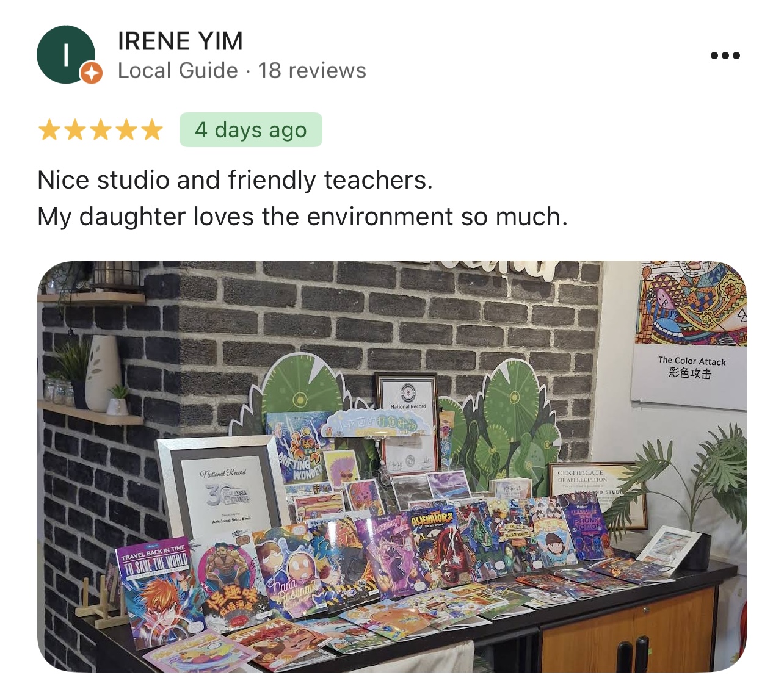Click the first yellow rating star

pos(49,130)
